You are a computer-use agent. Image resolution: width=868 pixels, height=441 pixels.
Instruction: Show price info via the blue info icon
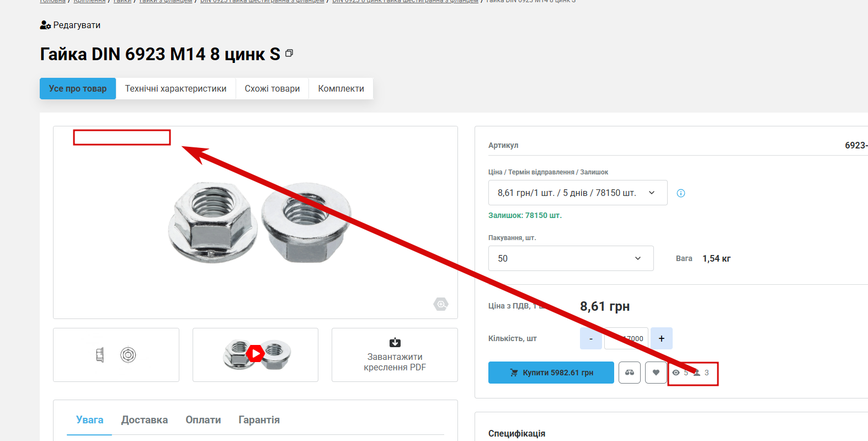681,193
